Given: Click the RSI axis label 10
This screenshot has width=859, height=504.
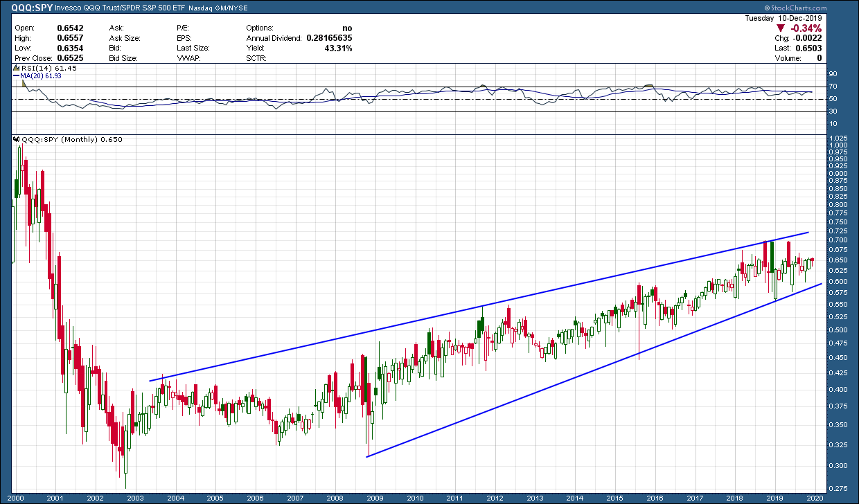Looking at the screenshot, I should pyautogui.click(x=833, y=125).
